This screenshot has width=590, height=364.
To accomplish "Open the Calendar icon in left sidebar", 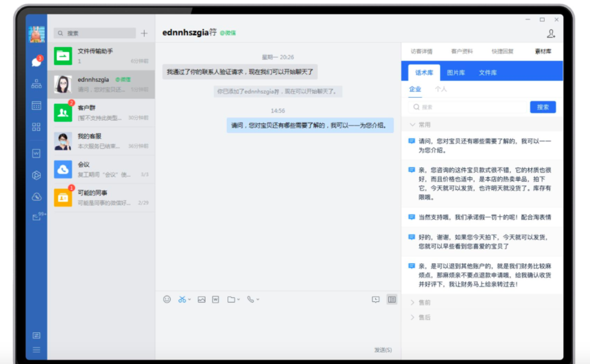I will 36,106.
